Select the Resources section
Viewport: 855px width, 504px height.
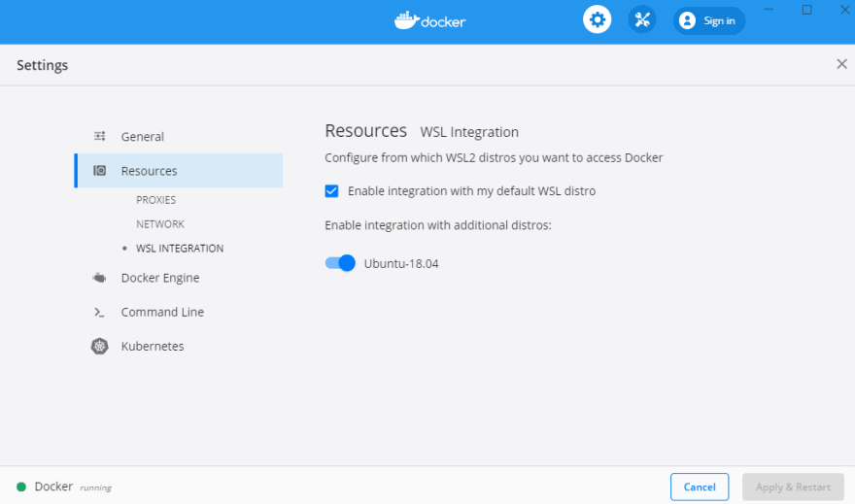click(x=179, y=171)
